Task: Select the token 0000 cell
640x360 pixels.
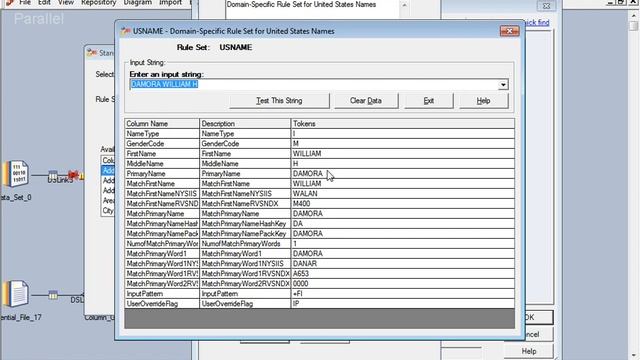Action: [402, 284]
